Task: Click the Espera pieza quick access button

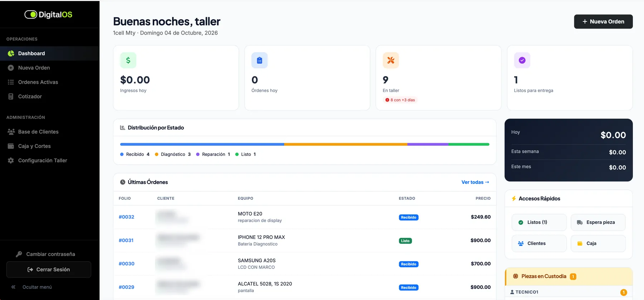Action: 598,222
